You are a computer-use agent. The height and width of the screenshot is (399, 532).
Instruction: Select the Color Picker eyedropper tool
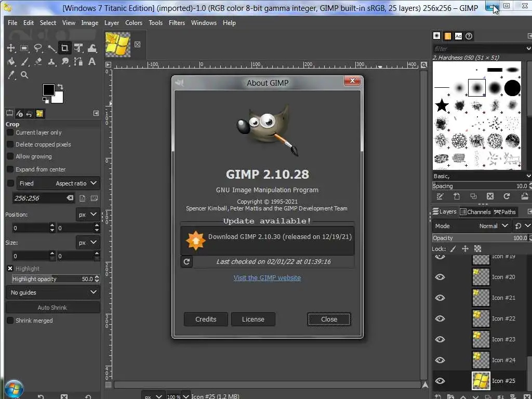click(11, 75)
